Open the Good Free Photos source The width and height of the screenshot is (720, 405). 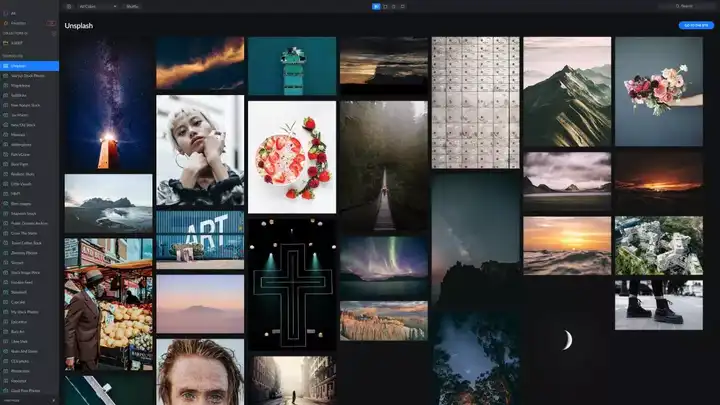[29, 391]
